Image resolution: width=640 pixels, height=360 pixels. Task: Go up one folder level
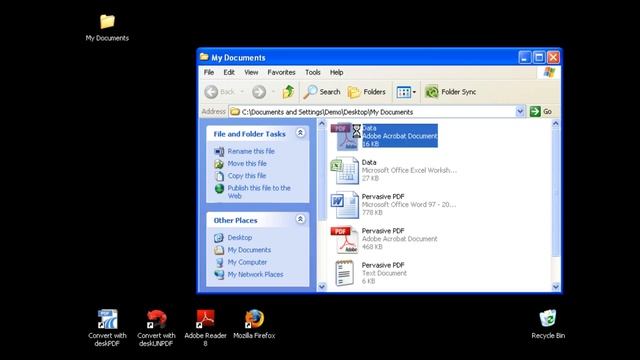click(289, 92)
